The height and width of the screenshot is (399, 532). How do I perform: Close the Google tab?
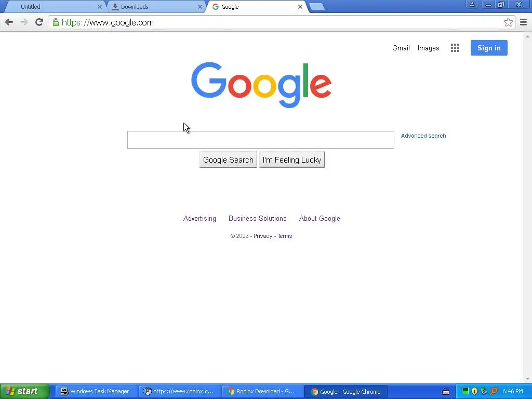(300, 7)
